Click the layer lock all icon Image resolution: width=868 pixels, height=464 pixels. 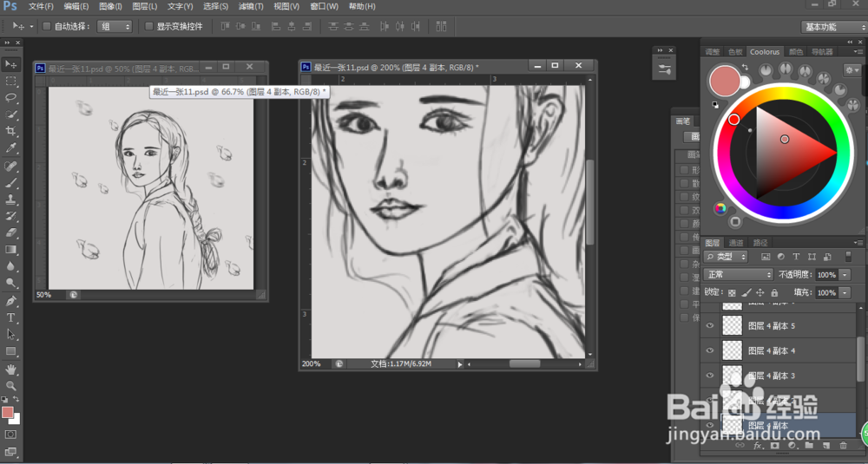click(x=774, y=292)
